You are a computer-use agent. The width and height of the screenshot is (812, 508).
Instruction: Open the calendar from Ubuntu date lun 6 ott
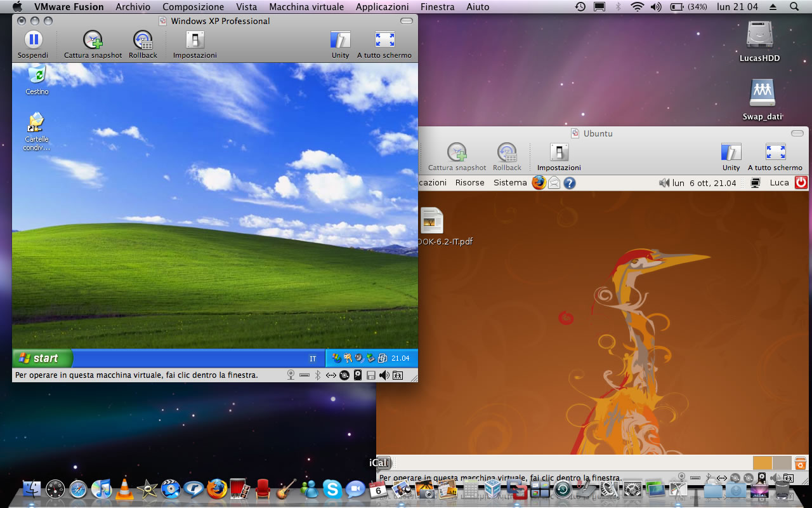point(704,183)
